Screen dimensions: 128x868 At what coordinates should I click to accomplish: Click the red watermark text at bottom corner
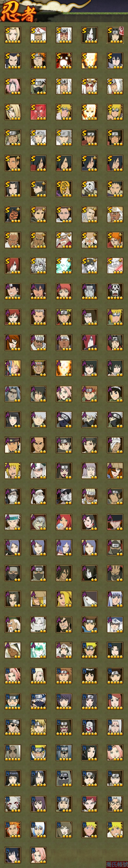pos(117,864)
